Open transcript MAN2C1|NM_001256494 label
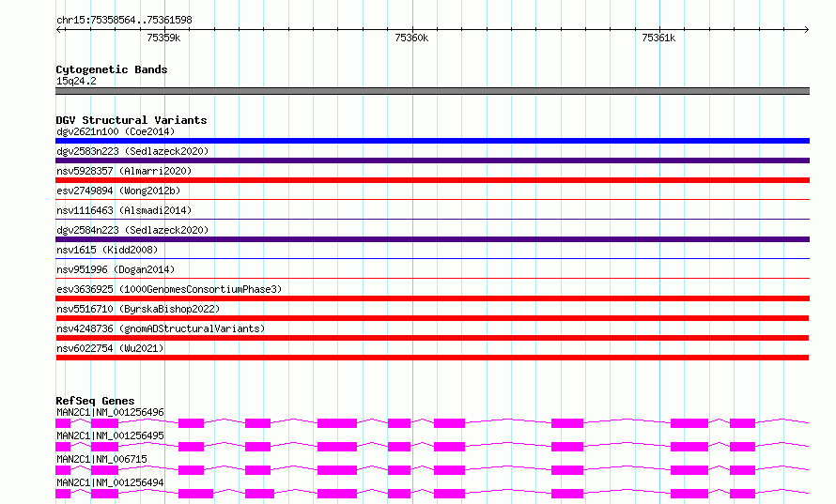This screenshot has width=836, height=504. tap(110, 482)
